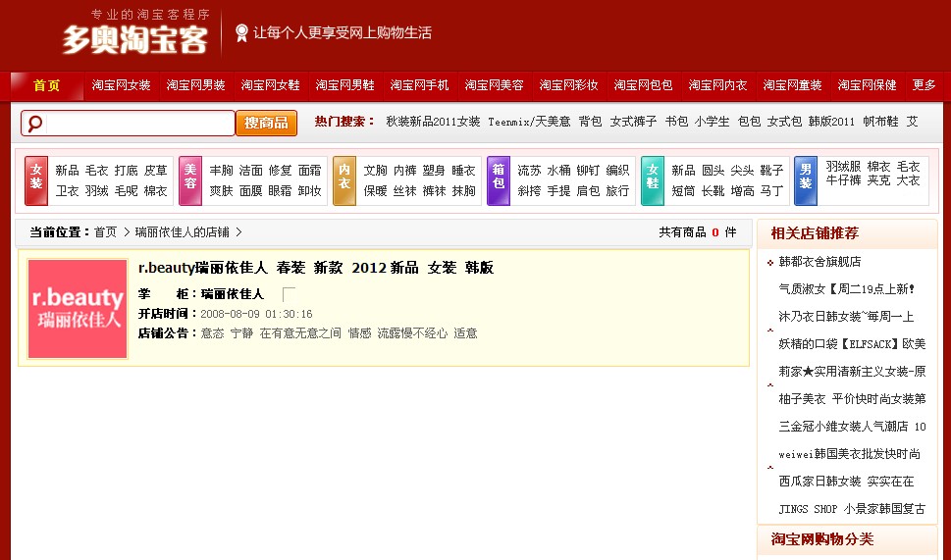This screenshot has width=951, height=560.
Task: Open the 淘宝网包包 nav tab
Action: [644, 85]
